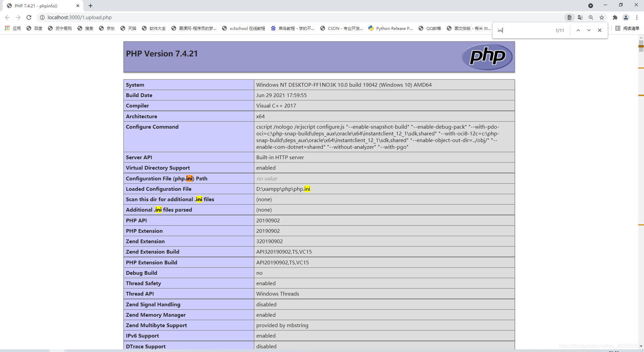
Task: Click the Zend Multibyte Support label
Action: tap(156, 325)
